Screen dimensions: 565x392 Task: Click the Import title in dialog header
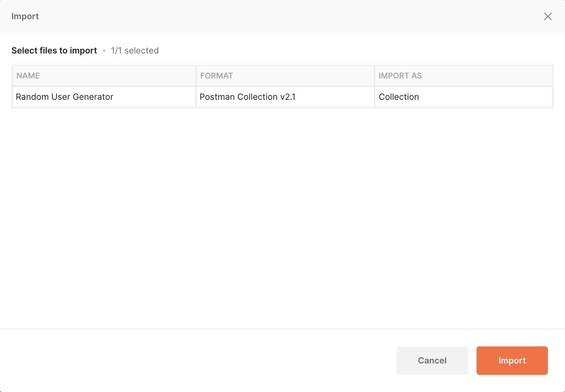pos(25,16)
